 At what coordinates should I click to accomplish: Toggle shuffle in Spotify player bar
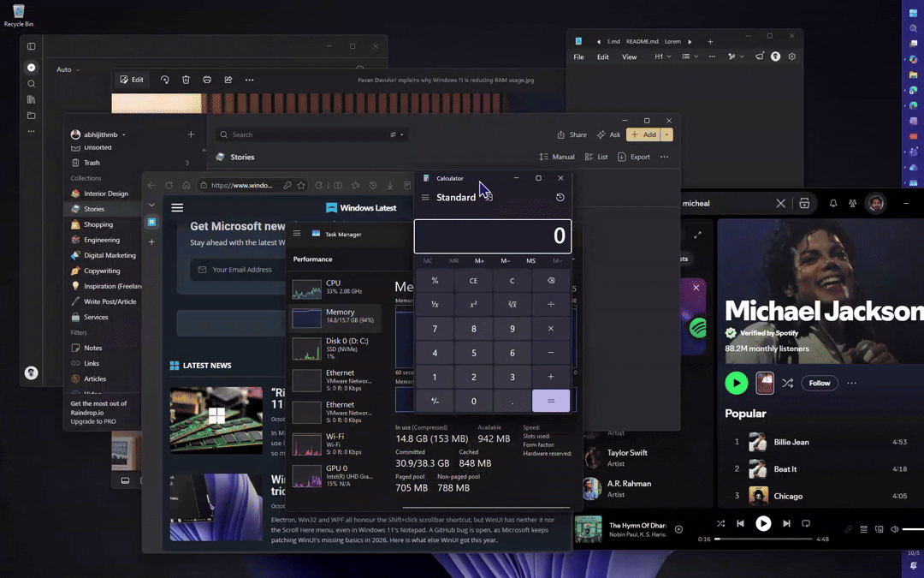tap(720, 524)
